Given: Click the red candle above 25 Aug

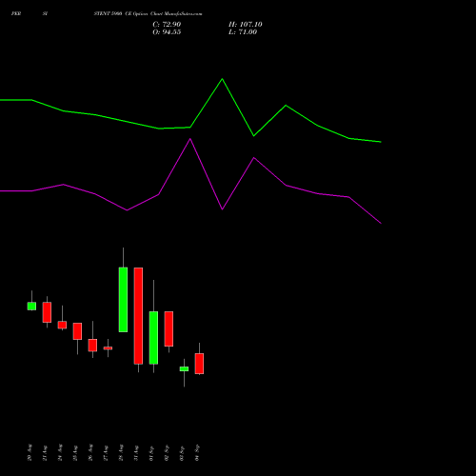Looking at the screenshot, I should coord(77,331).
